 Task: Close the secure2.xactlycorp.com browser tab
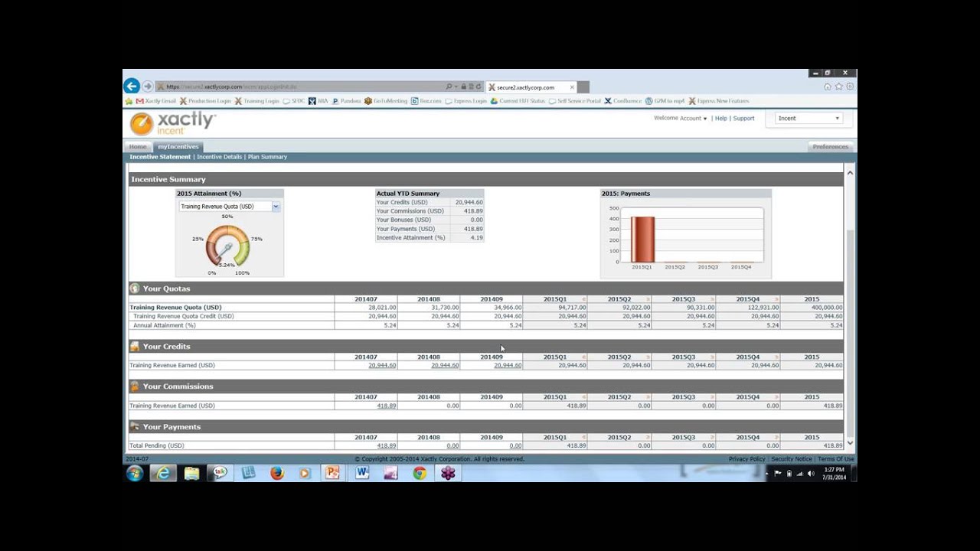(571, 87)
